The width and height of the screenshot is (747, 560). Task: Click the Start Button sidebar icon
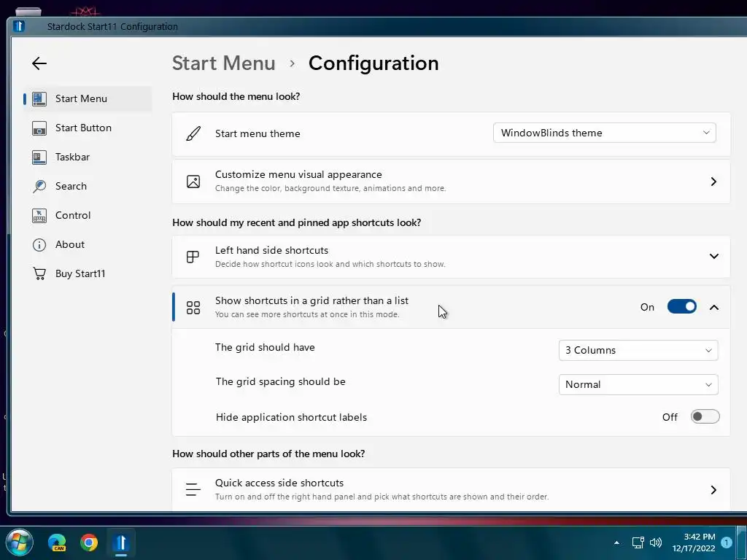pyautogui.click(x=39, y=128)
